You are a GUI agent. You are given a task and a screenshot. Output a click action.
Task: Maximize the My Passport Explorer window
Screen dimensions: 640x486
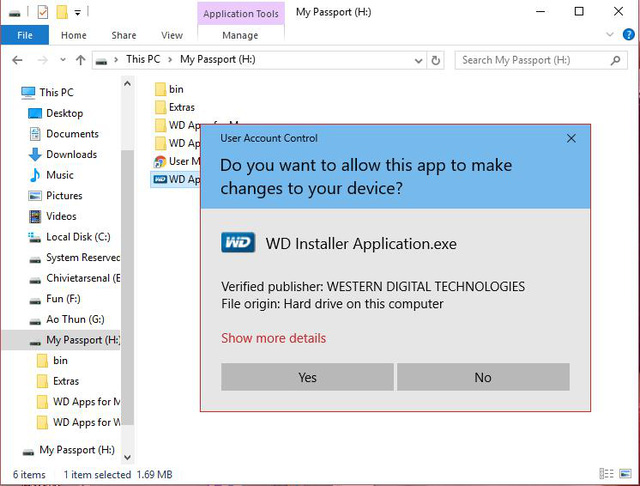coord(579,11)
